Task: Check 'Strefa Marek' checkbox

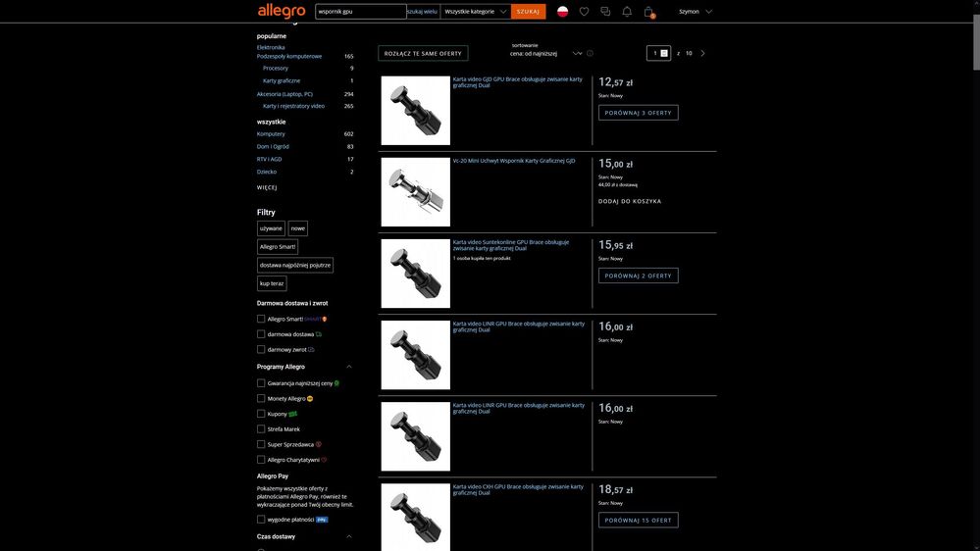Action: 261,429
